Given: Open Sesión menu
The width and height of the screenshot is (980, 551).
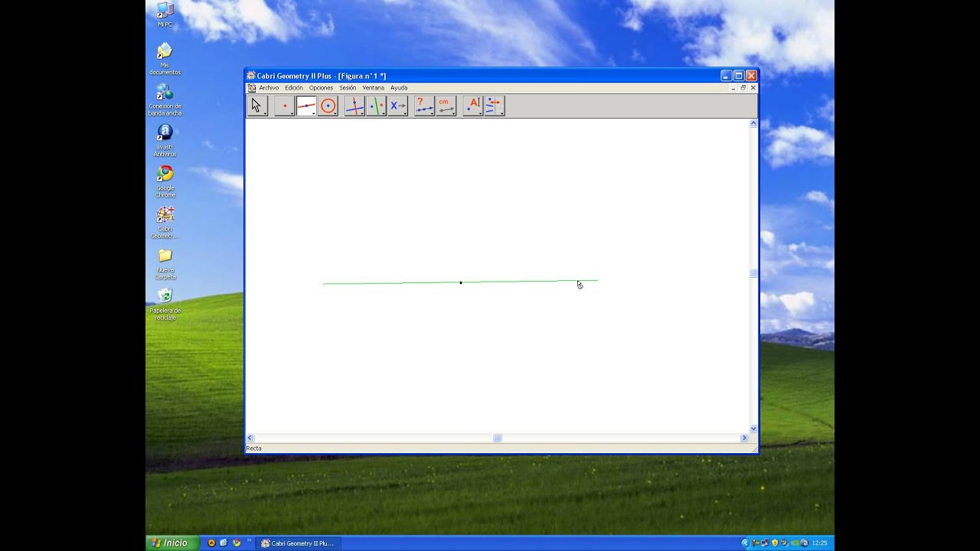Looking at the screenshot, I should [x=348, y=88].
